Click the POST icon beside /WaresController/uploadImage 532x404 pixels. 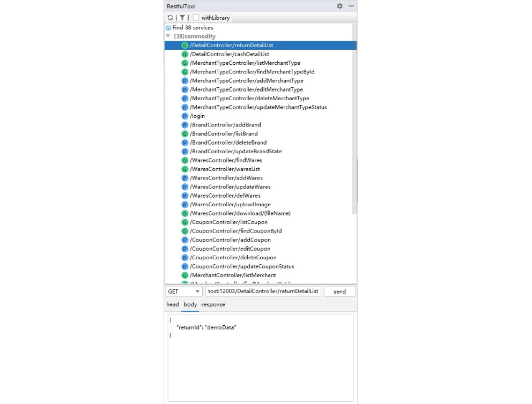185,204
